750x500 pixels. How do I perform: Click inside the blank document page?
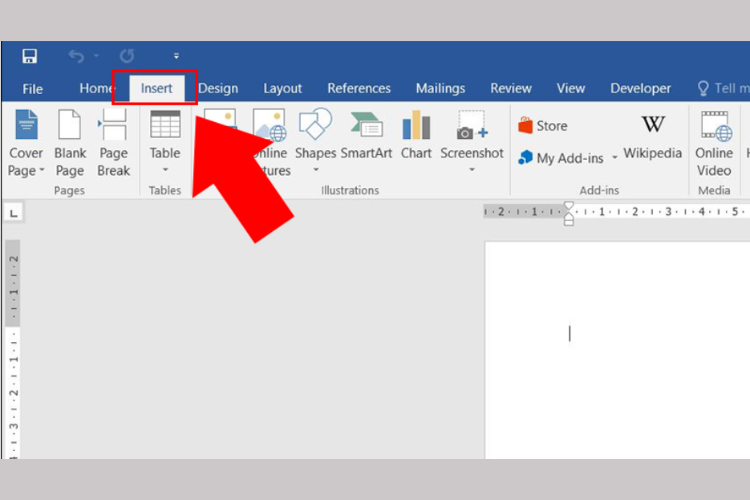617,350
